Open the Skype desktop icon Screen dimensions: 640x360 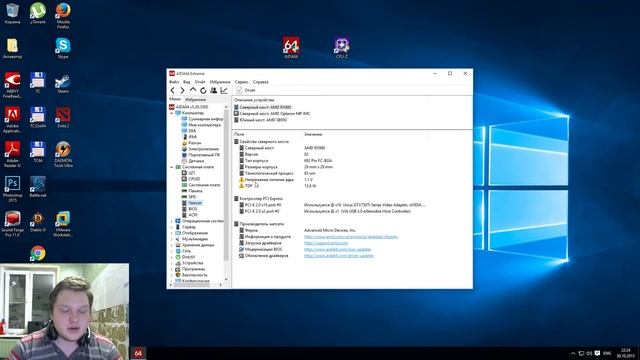click(63, 48)
